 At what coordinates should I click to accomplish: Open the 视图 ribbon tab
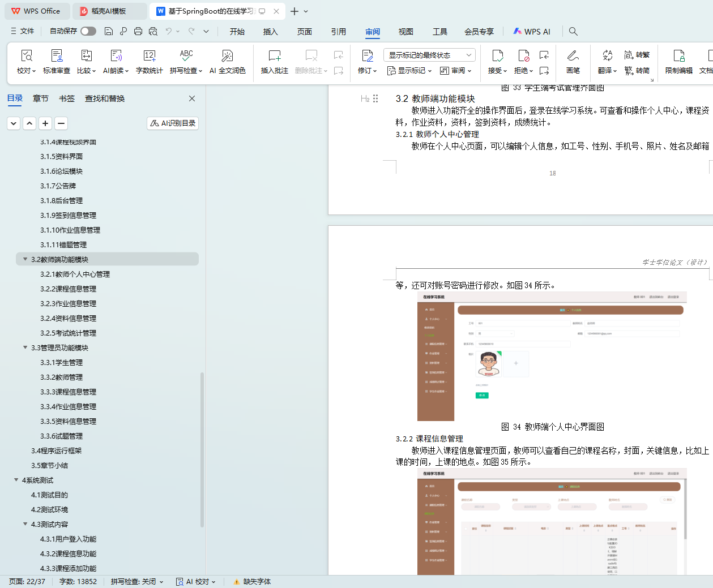(405, 32)
